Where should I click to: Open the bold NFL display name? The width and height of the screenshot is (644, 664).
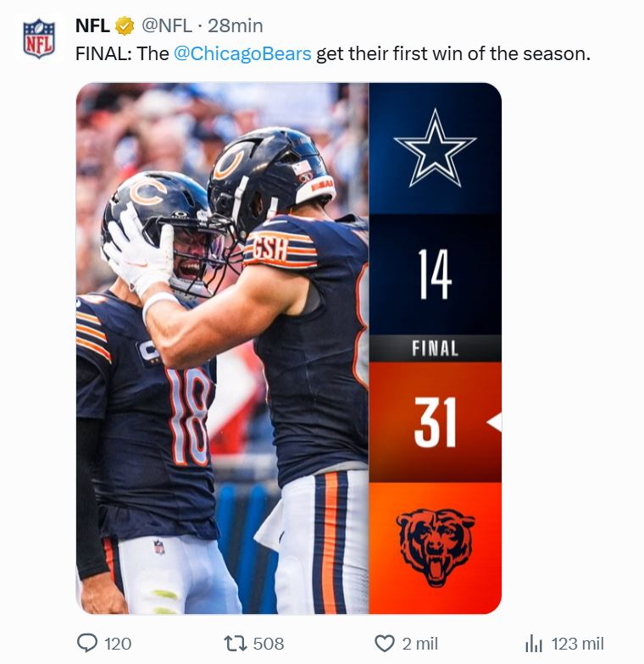click(93, 25)
